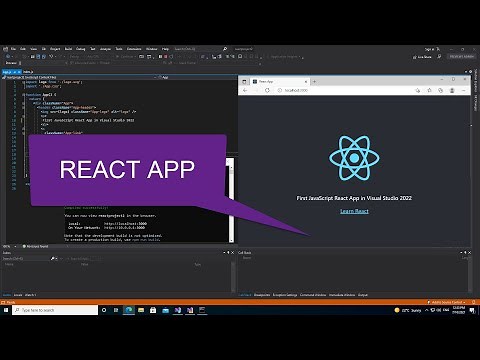The height and width of the screenshot is (360, 480).
Task: Switch to the Breakpoints tab
Action: 262,295
